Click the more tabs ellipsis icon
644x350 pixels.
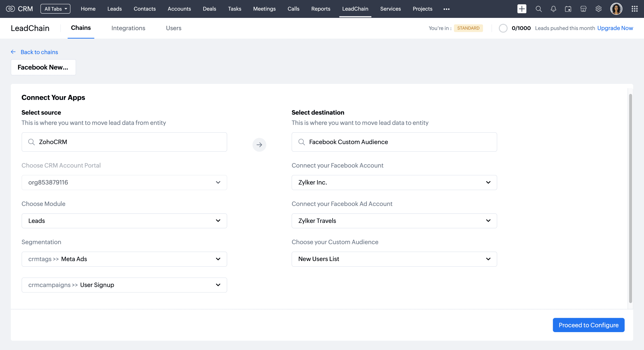click(446, 9)
